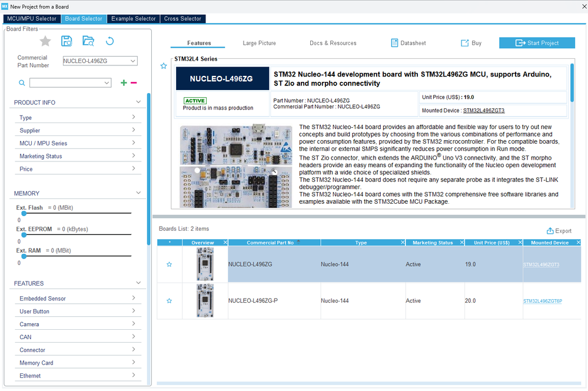The image size is (588, 391).
Task: Reset all board filters
Action: point(109,41)
